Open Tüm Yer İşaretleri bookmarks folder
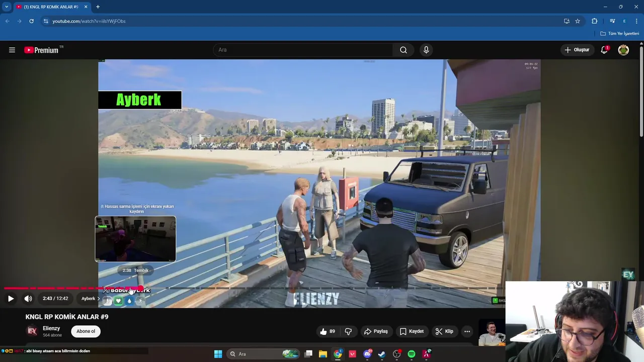Screen dimensions: 644x362 620,34
